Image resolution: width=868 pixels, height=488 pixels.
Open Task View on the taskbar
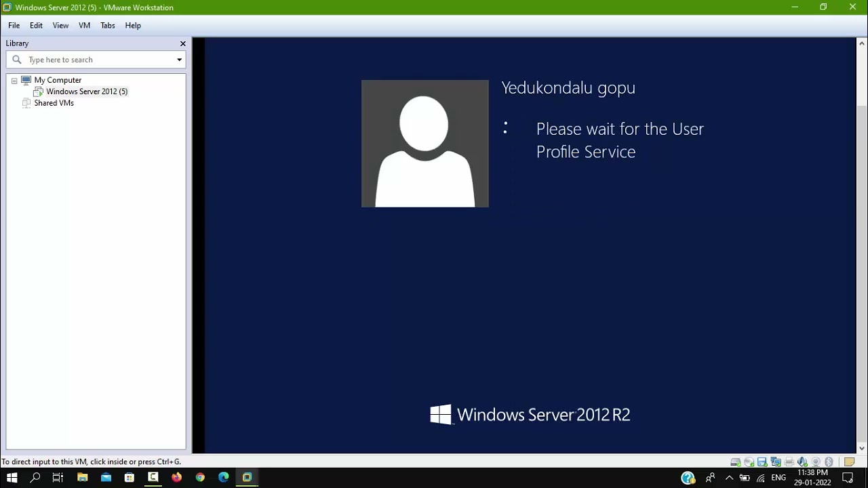click(58, 478)
